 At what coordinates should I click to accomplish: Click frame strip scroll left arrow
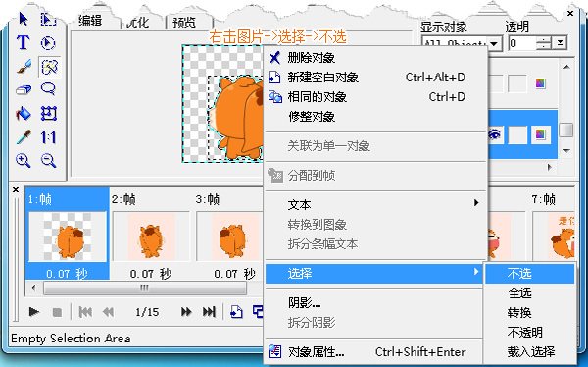[x=33, y=288]
